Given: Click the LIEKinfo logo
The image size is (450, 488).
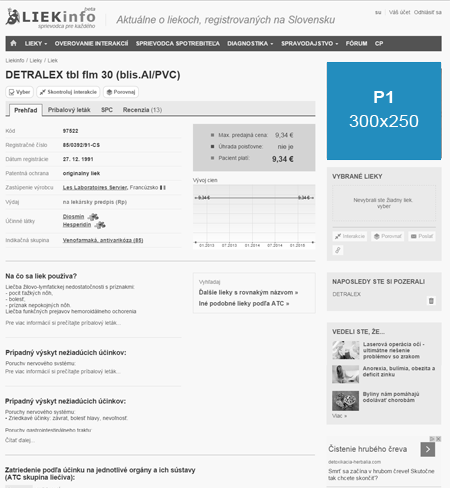Looking at the screenshot, I should [x=51, y=18].
